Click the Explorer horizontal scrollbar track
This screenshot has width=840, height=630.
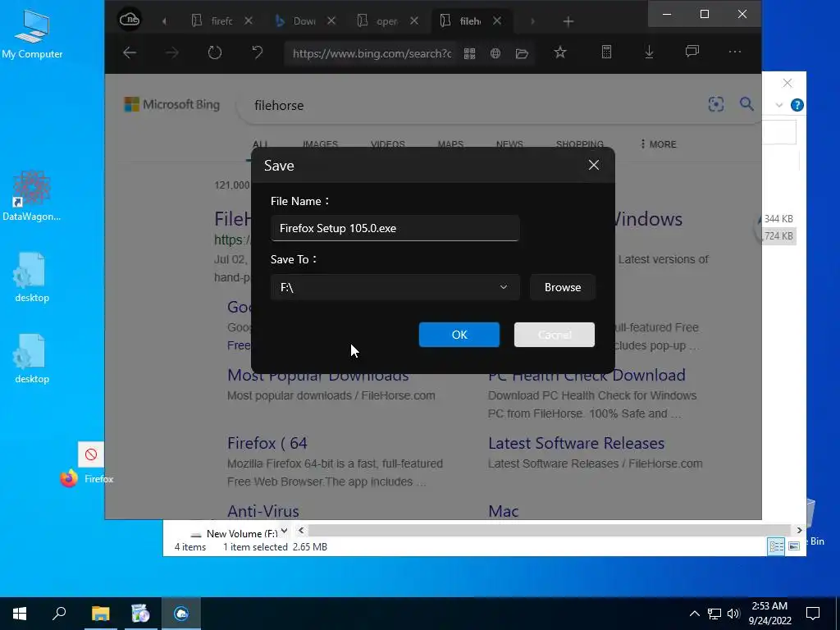[550, 531]
